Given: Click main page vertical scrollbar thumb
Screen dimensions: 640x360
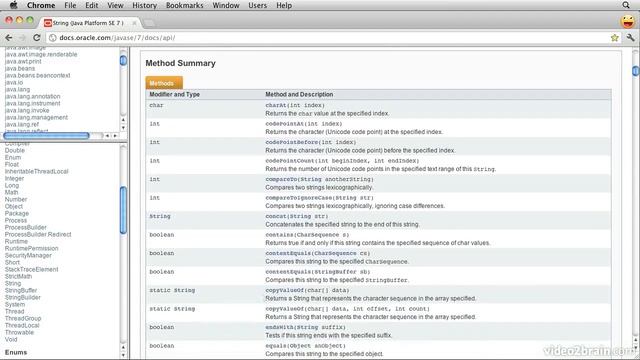Looking at the screenshot, I should pos(636,71).
